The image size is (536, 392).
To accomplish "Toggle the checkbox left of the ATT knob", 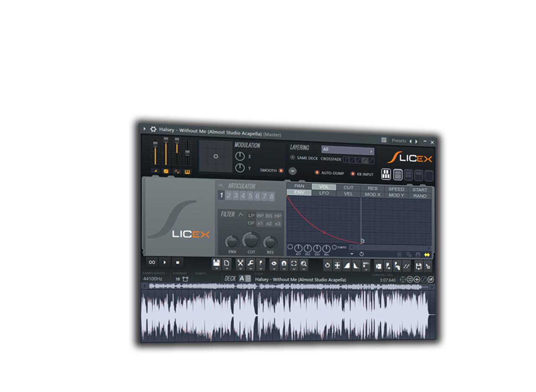I will point(290,247).
